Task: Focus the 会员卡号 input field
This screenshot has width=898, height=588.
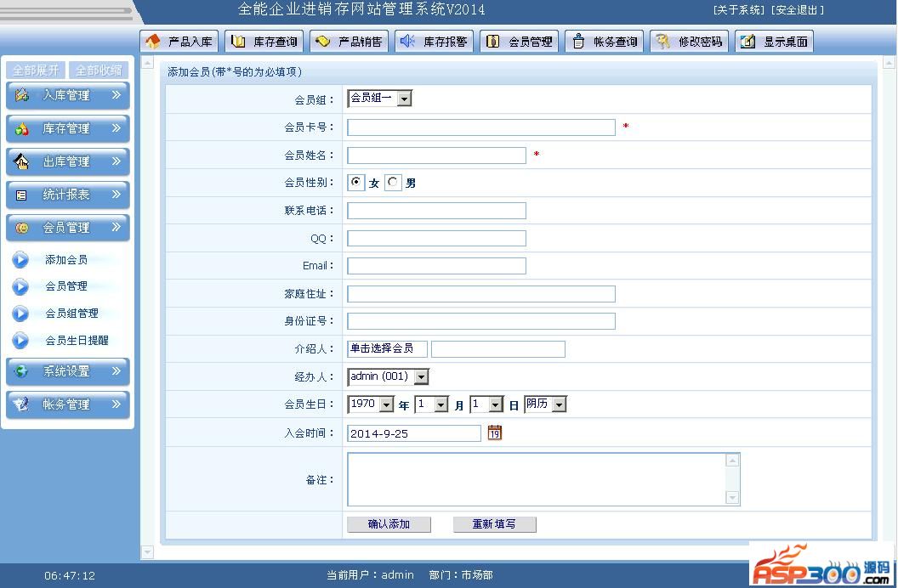Action: pyautogui.click(x=481, y=127)
